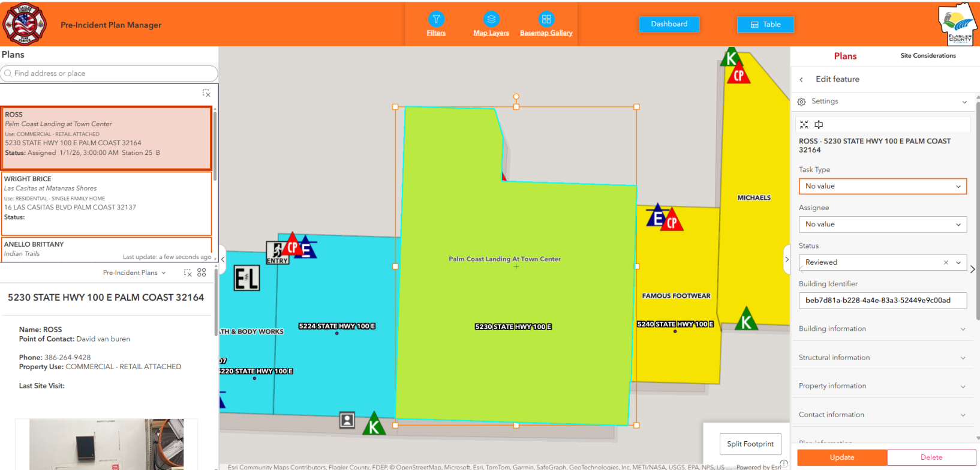The height and width of the screenshot is (470, 980).
Task: Click the zoom-to-feature icon in edit toolbar
Action: tap(804, 124)
